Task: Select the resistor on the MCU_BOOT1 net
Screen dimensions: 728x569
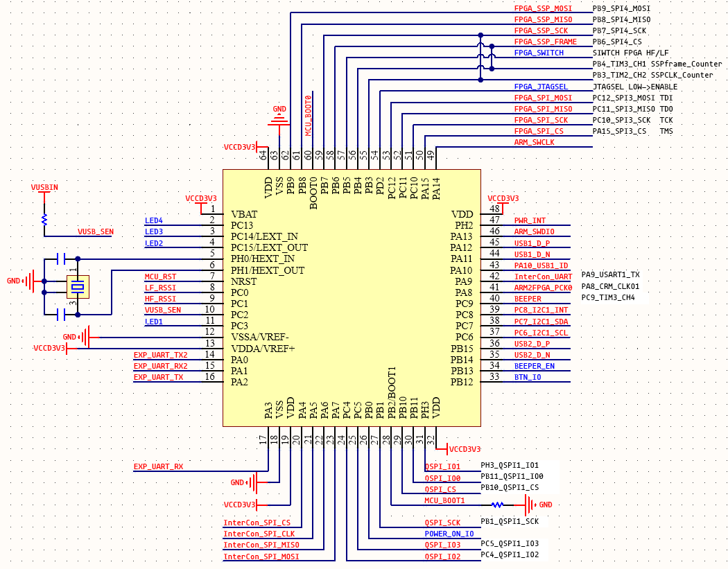Action: click(497, 505)
